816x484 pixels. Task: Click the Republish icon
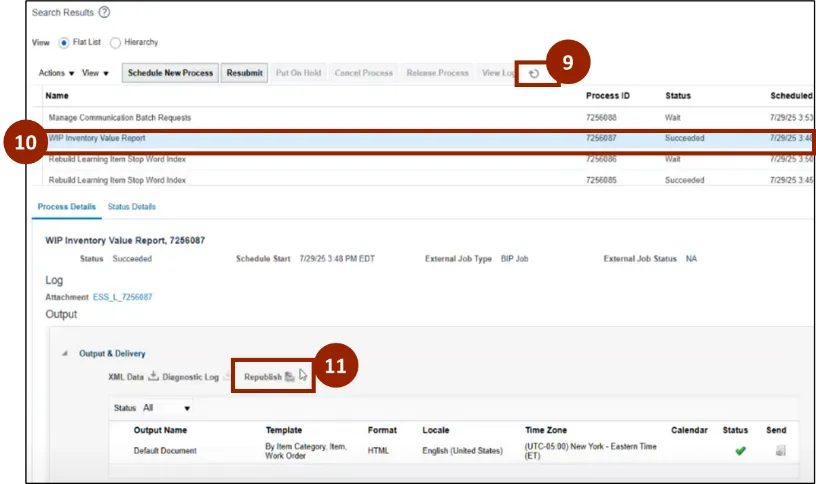pos(289,377)
